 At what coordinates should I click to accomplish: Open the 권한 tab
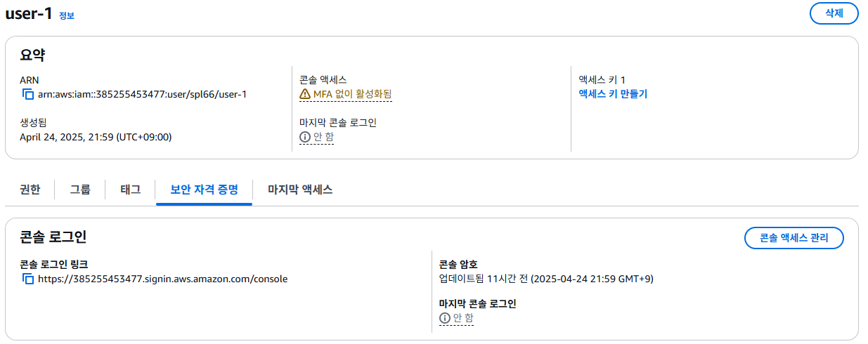point(30,189)
